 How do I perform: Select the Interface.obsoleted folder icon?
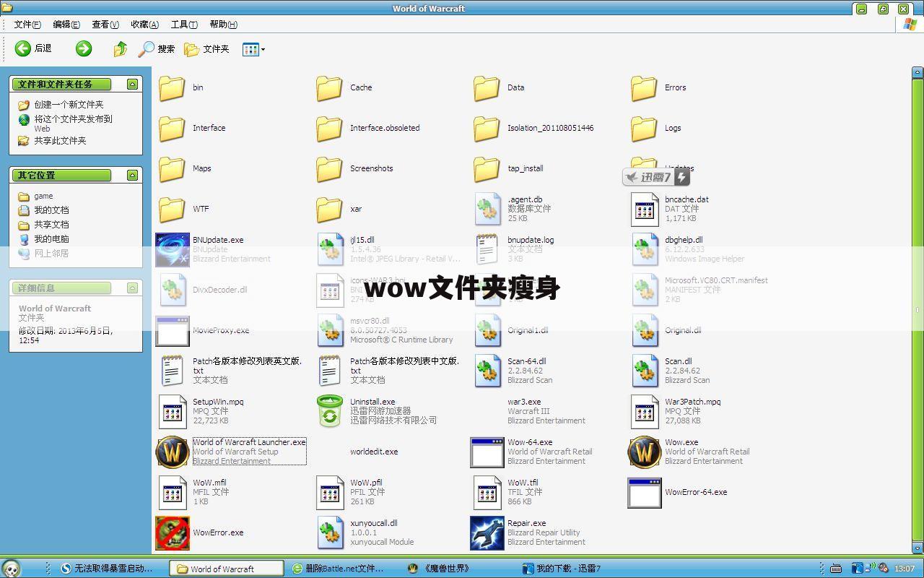(329, 128)
